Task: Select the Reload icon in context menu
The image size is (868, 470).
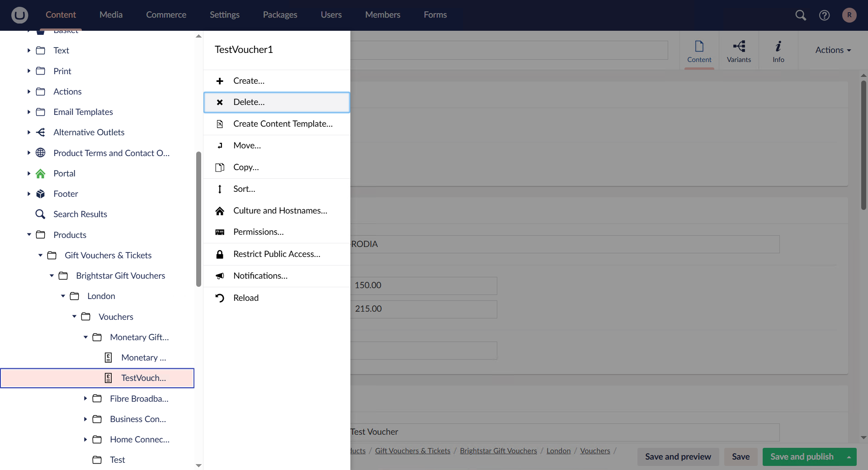Action: [220, 298]
